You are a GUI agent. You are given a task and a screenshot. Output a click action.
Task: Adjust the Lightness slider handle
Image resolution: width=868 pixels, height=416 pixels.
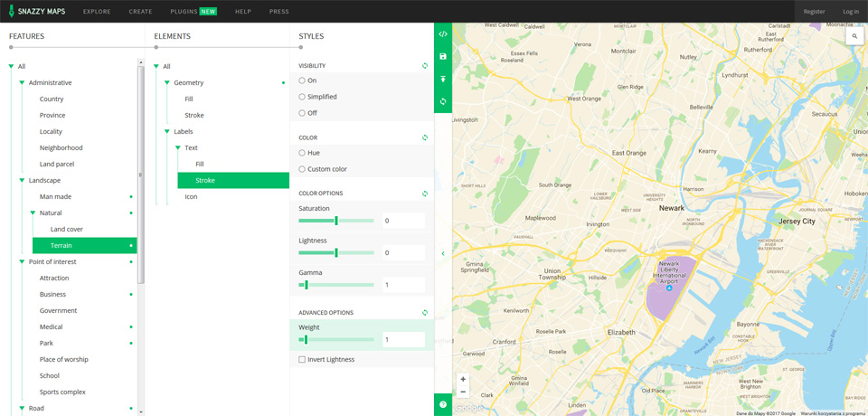click(336, 252)
